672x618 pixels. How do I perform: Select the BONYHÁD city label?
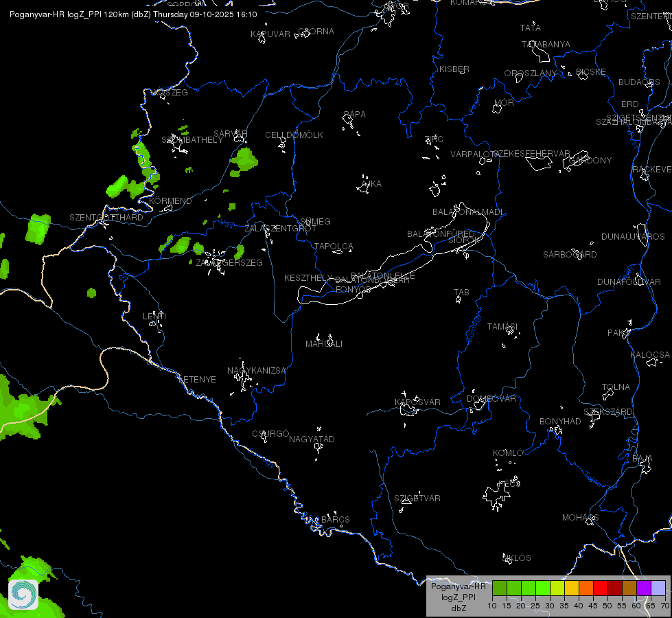pyautogui.click(x=560, y=422)
